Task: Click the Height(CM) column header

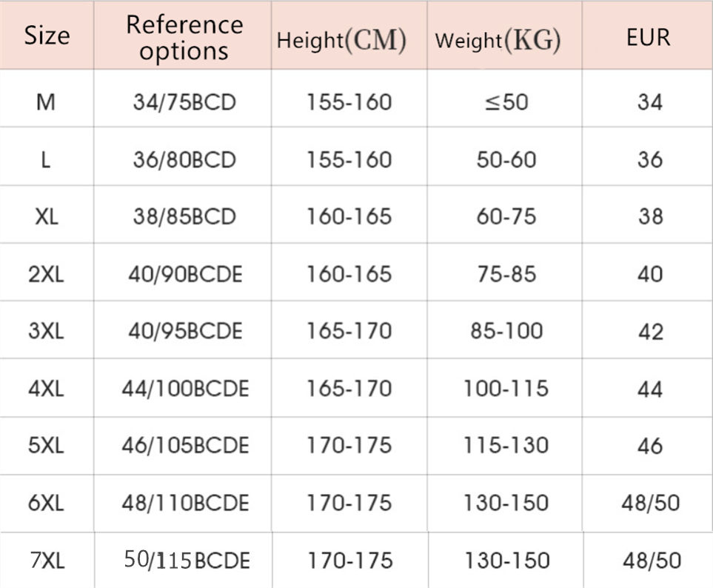Action: pyautogui.click(x=341, y=40)
